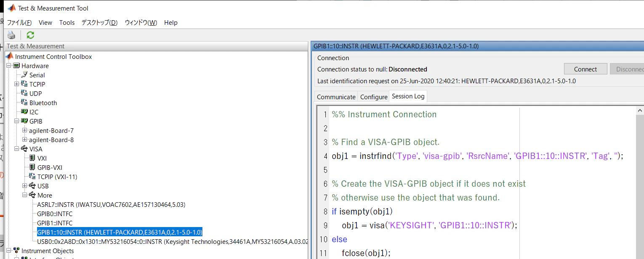Click the Instrument Control Toolbox icon
The width and height of the screenshot is (644, 259).
9,56
